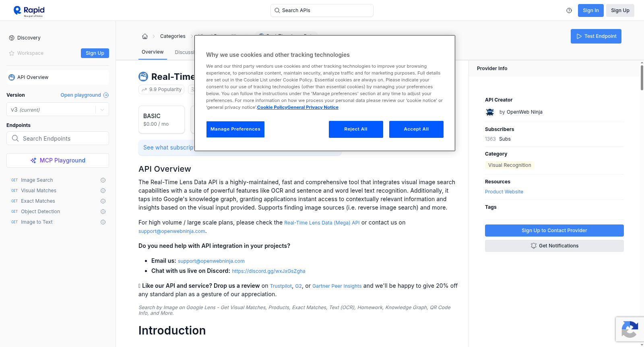Select API Overview in the sidebar

[58, 77]
